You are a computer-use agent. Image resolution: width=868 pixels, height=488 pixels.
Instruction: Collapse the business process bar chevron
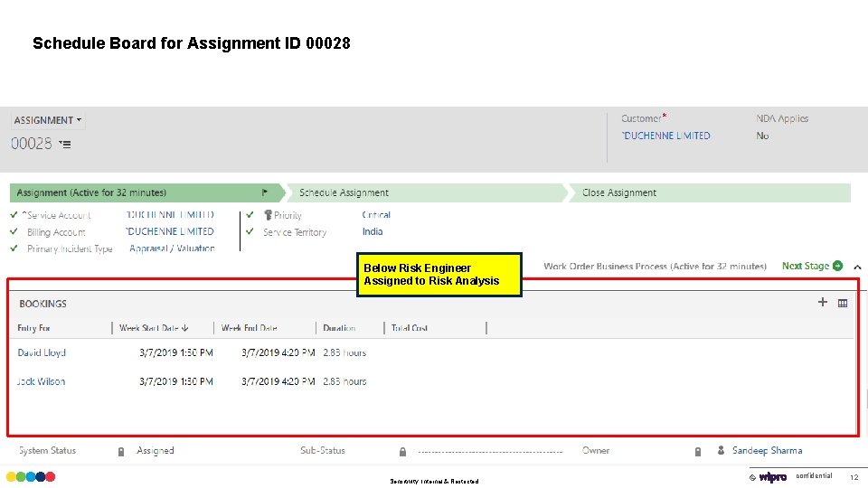click(x=857, y=267)
